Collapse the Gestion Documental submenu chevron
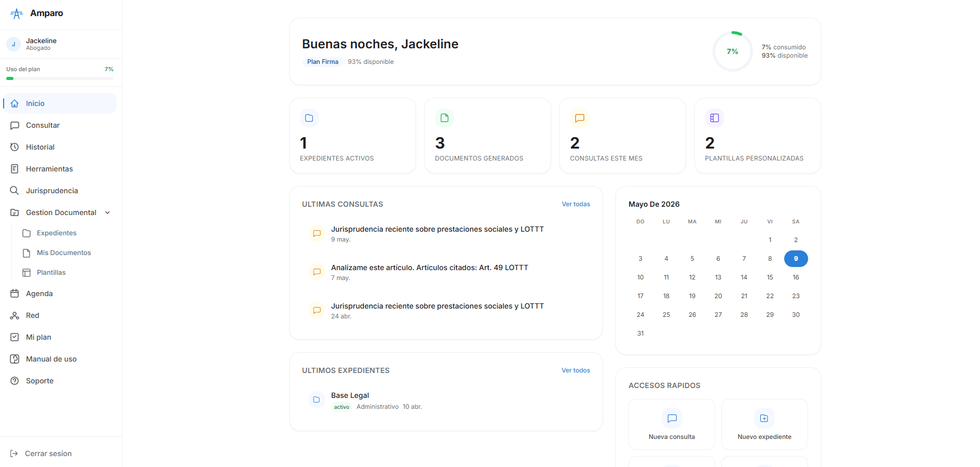This screenshot has height=467, width=980. click(x=108, y=212)
